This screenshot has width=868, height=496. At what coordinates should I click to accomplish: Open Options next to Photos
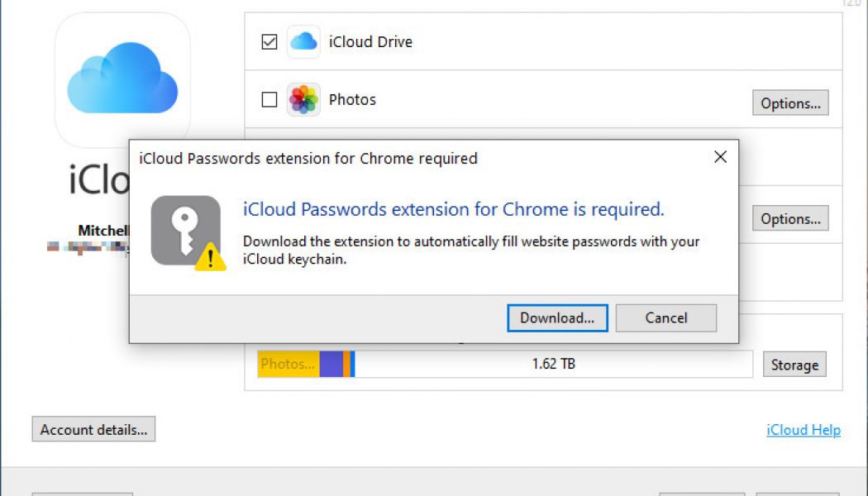789,103
